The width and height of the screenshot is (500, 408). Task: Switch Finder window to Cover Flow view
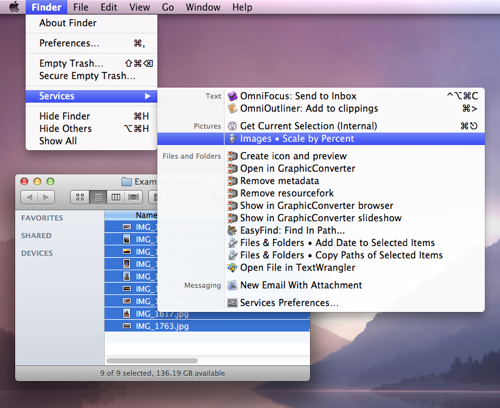tap(133, 197)
